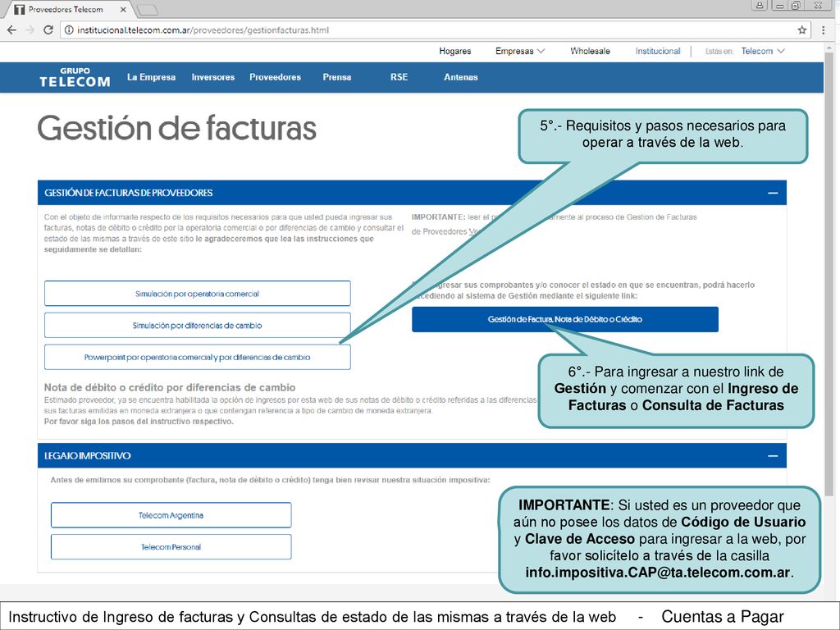Open Powerpoint por operatoria comercial button

click(197, 357)
